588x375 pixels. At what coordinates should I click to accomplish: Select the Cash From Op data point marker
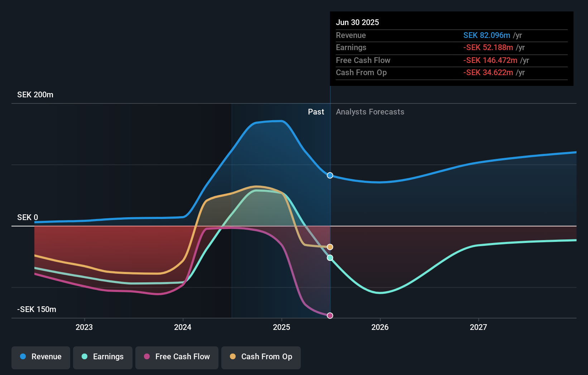click(x=330, y=247)
